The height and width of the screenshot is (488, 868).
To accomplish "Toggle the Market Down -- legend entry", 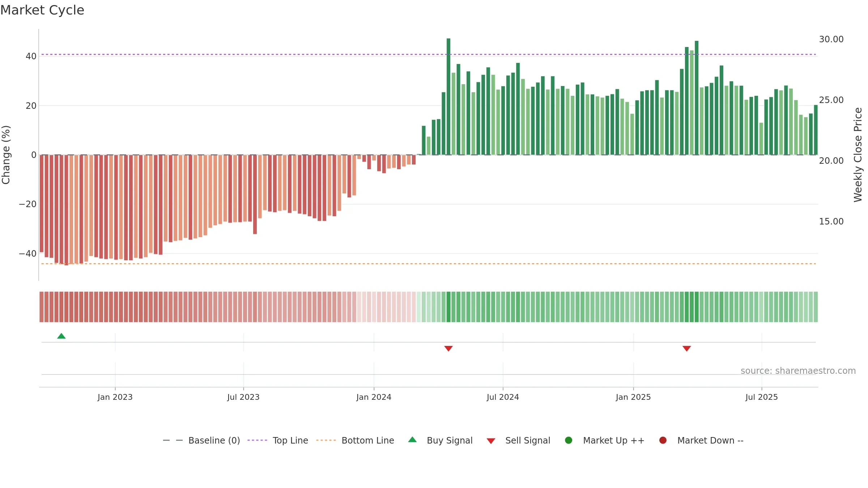I will coord(701,440).
